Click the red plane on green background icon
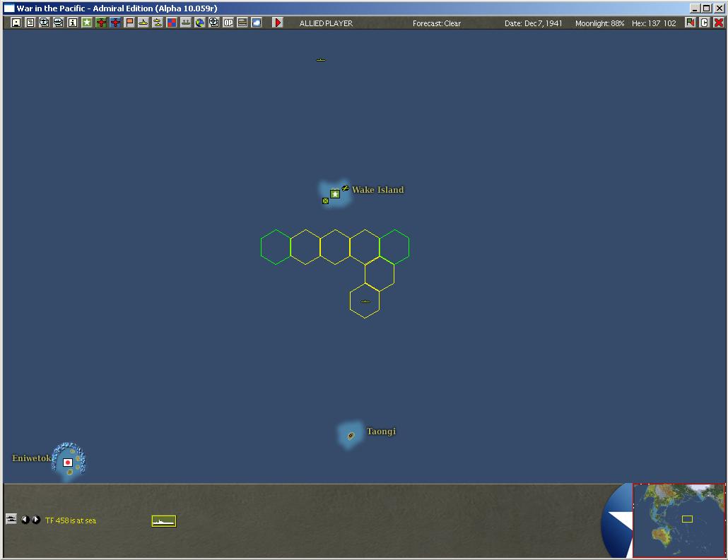The image size is (728, 560). click(x=101, y=23)
